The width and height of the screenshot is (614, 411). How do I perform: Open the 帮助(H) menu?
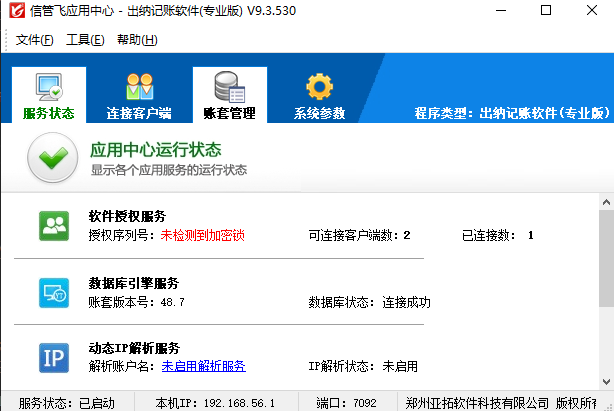[137, 40]
